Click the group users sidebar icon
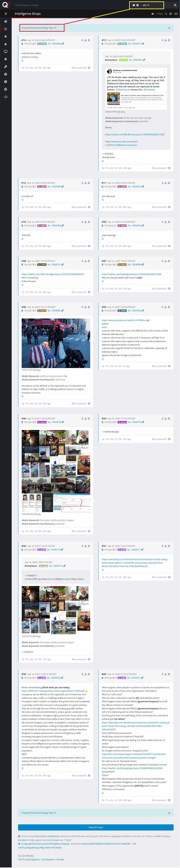The width and height of the screenshot is (180, 868). 5,97
